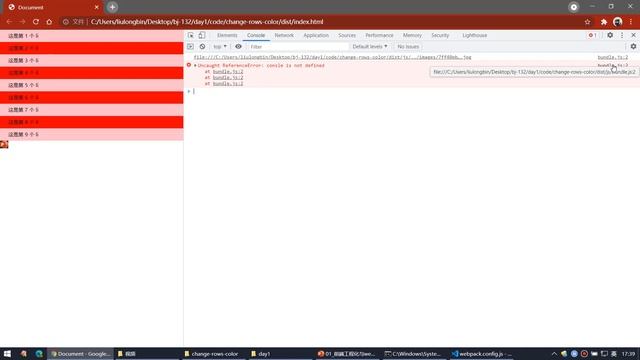Click list row ending in '7 个 li'
The image size is (640, 360).
[x=91, y=110]
